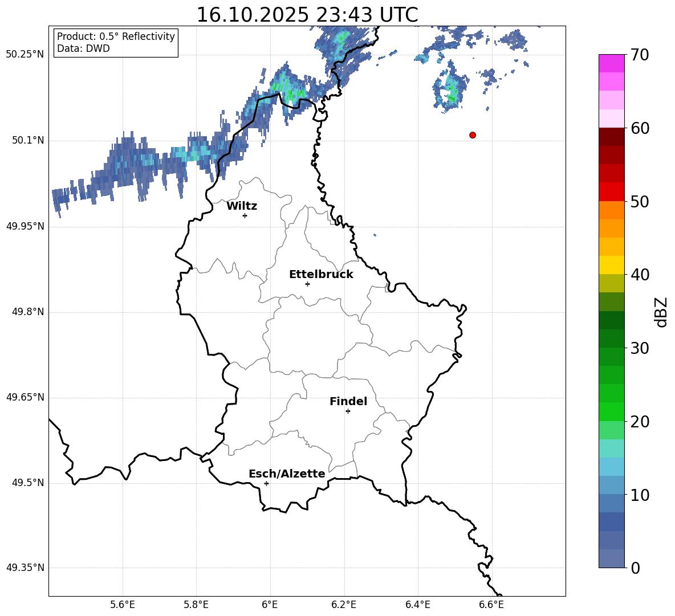This screenshot has height=616, width=675.
Task: Click the 5.8°E longitude label
Action: coord(196,605)
